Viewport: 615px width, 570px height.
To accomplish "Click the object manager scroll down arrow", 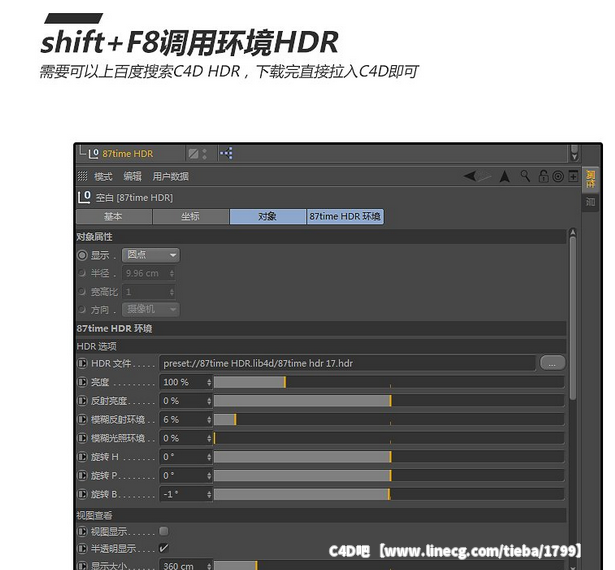I will 574,157.
